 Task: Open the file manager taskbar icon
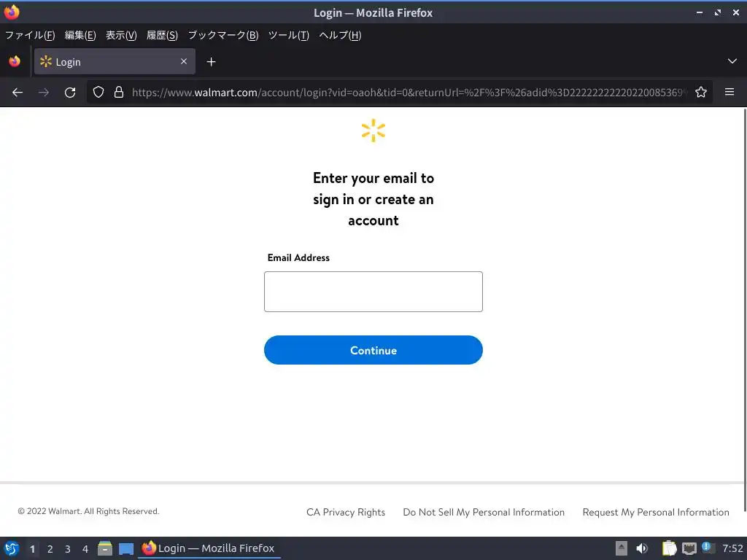[x=105, y=548]
